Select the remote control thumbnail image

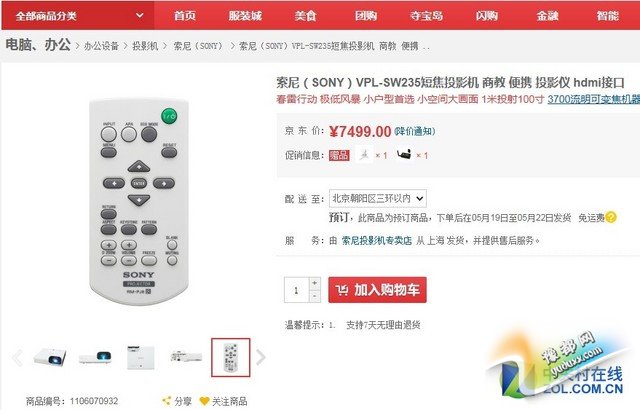(231, 357)
